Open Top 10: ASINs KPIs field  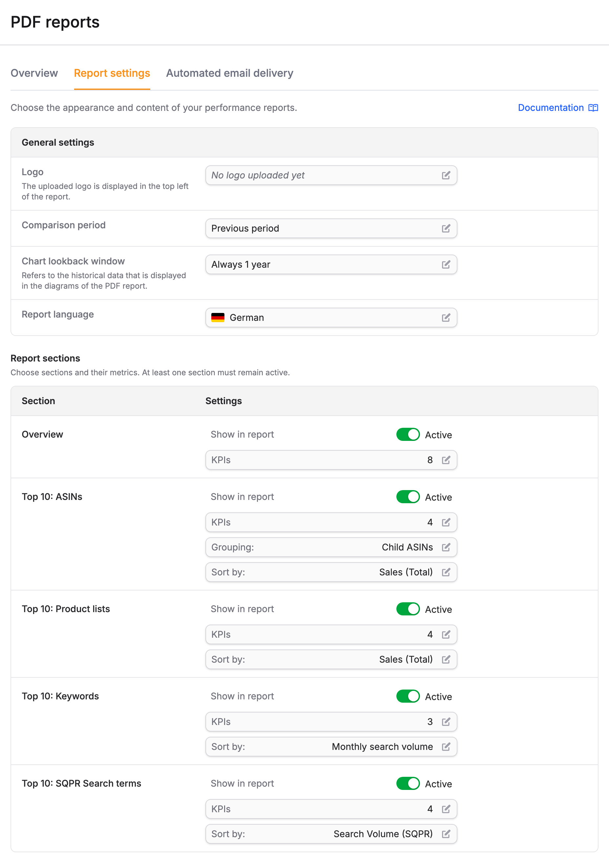331,523
